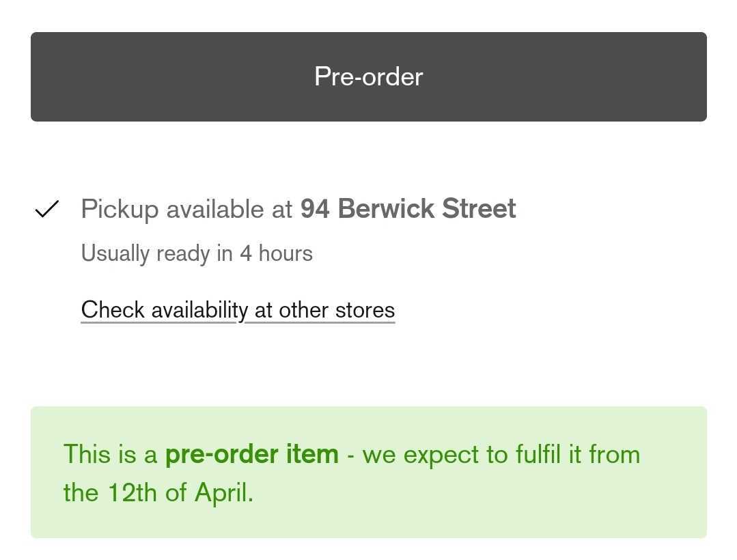Click the Pickup available at label
Viewport: 737px width, 560px height.
186,209
